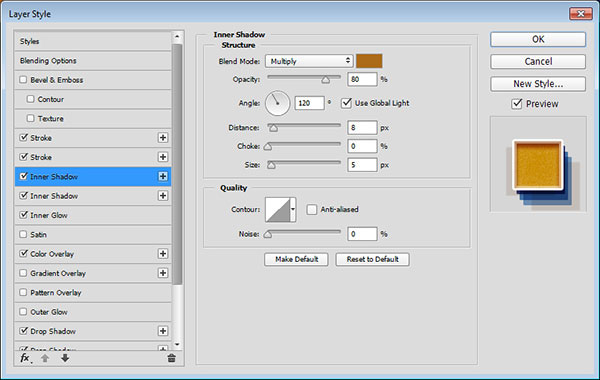600x380 pixels.
Task: Select the second Inner Shadow row label
Action: 54,196
